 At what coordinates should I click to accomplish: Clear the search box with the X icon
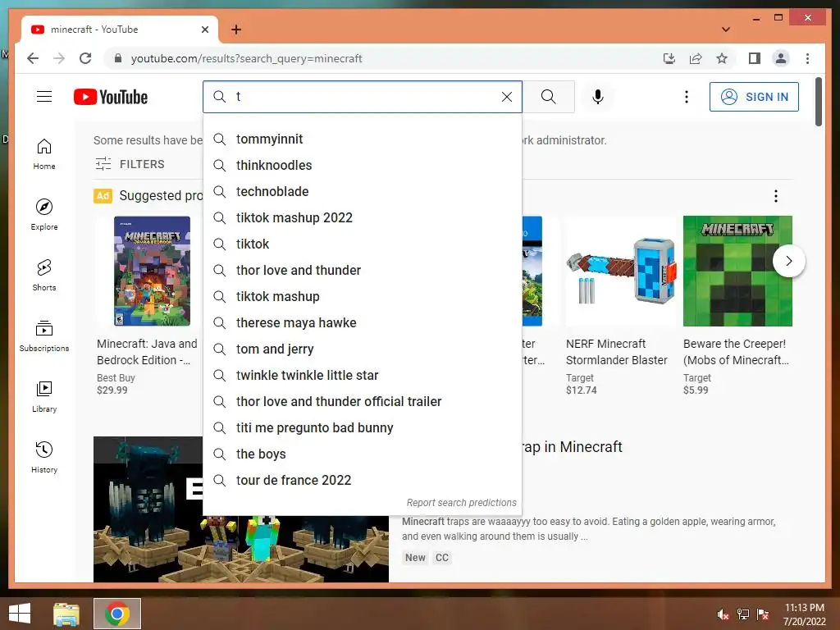[x=507, y=97]
